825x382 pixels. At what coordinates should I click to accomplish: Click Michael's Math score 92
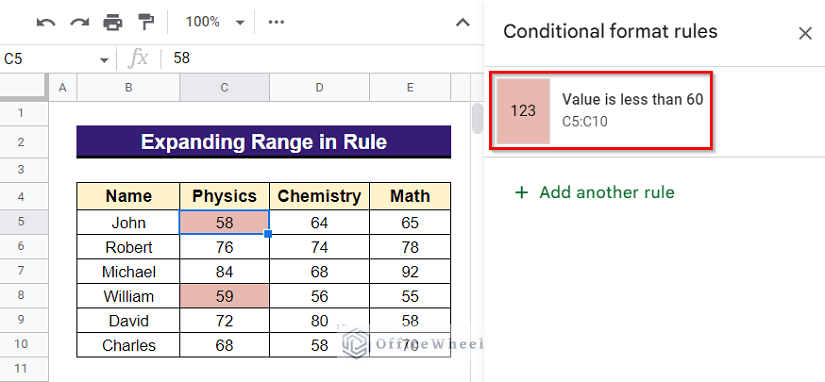click(x=410, y=272)
